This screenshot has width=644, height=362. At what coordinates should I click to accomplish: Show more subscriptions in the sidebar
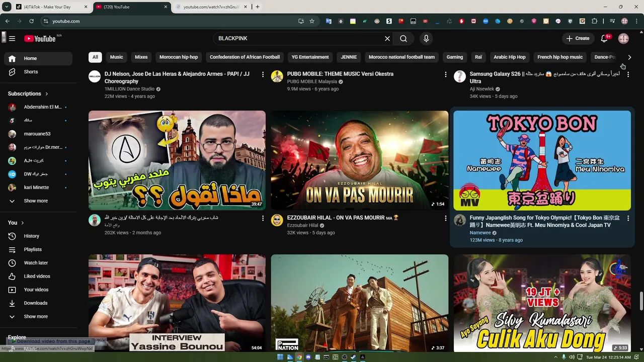click(38, 201)
